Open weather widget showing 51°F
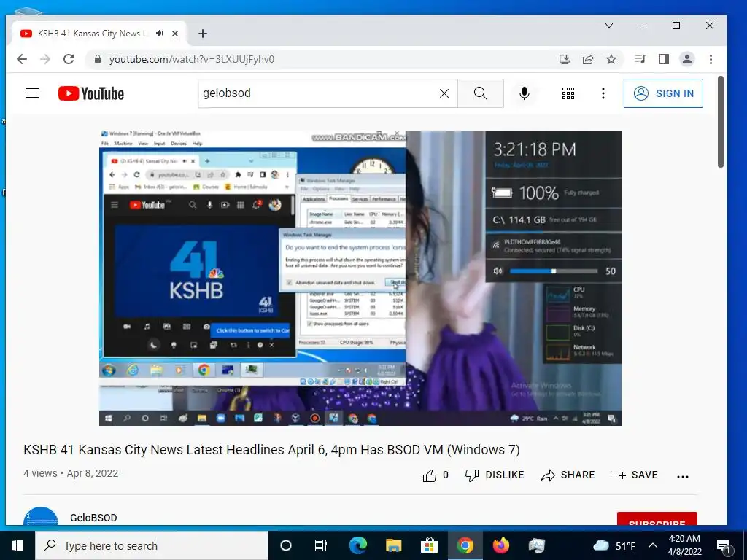Viewport: 747px width, 560px height. click(614, 545)
